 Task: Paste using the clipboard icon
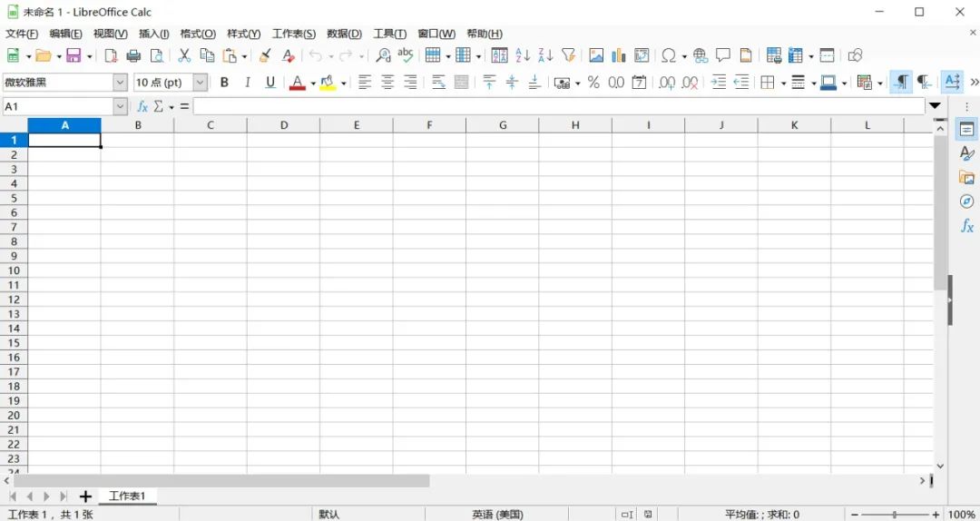tap(230, 55)
